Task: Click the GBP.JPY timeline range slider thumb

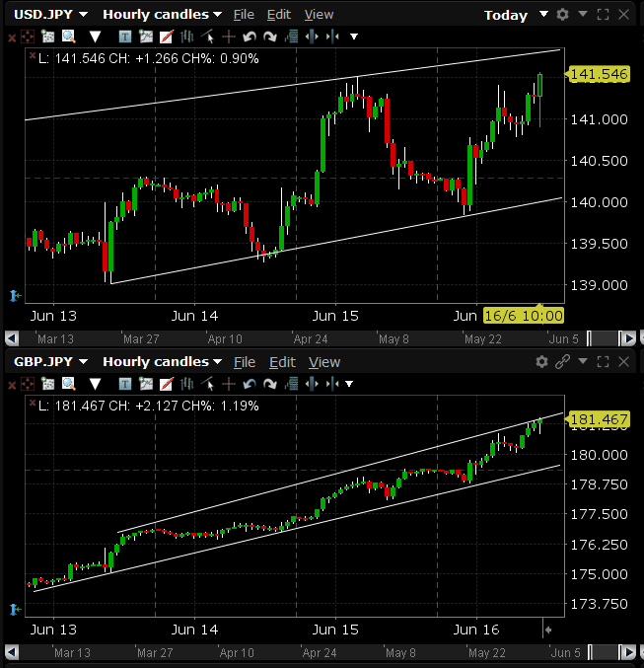Action: 603,652
